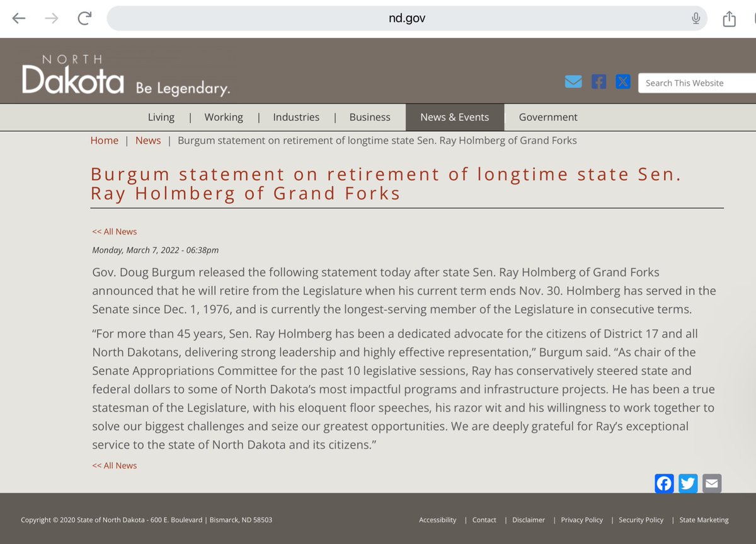Image resolution: width=756 pixels, height=544 pixels.
Task: Click the Burgum statement article headline
Action: click(386, 183)
